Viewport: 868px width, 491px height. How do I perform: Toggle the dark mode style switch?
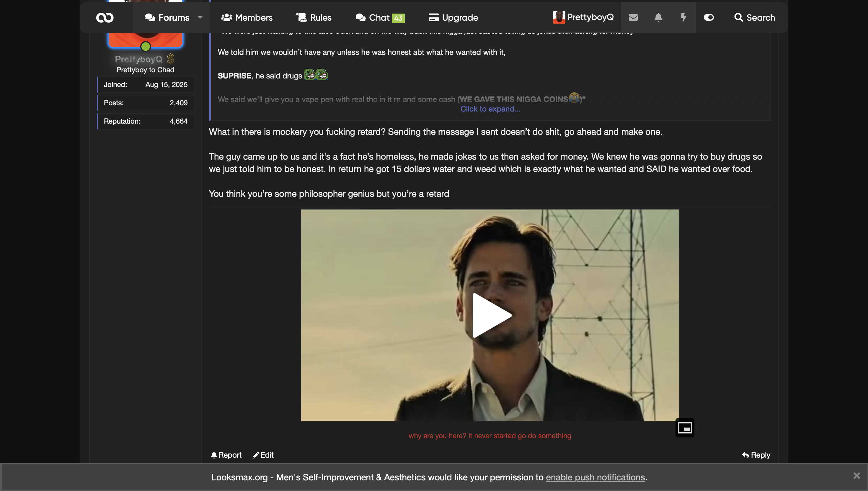[709, 17]
